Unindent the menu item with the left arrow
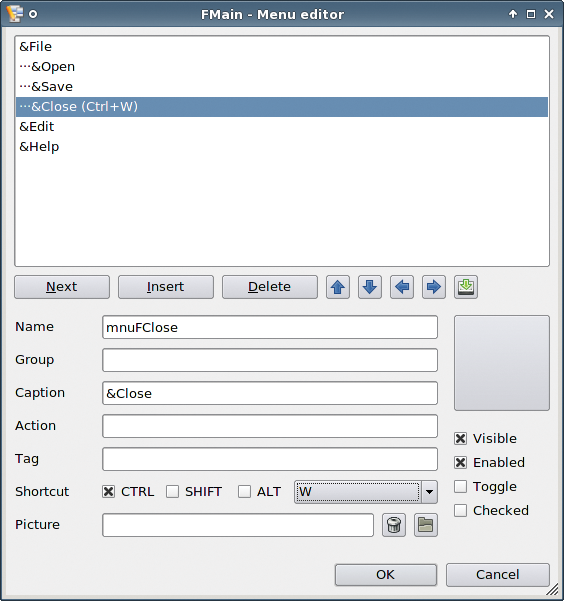The width and height of the screenshot is (564, 601). tap(402, 287)
